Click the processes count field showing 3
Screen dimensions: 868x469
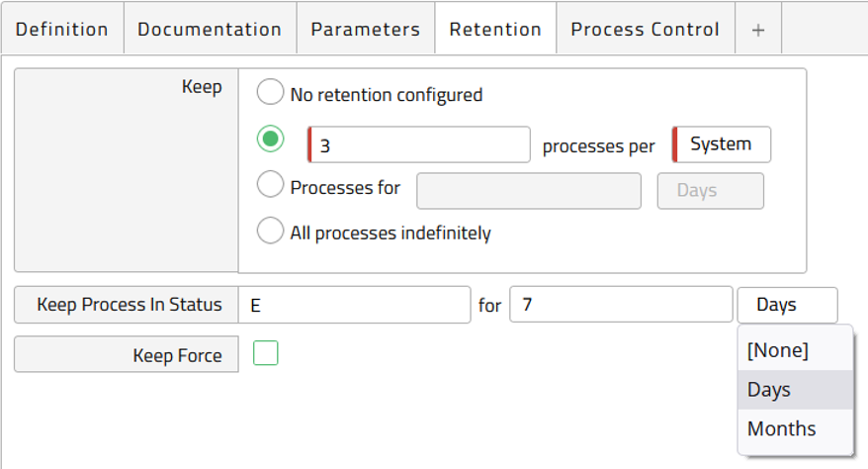(419, 145)
